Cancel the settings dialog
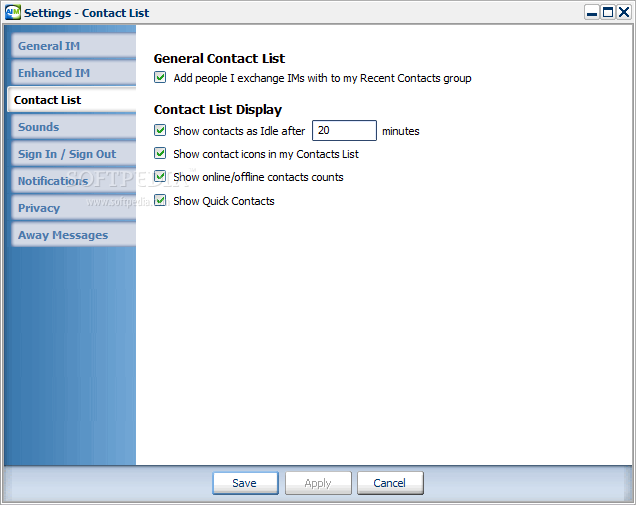636x505 pixels. 390,483
